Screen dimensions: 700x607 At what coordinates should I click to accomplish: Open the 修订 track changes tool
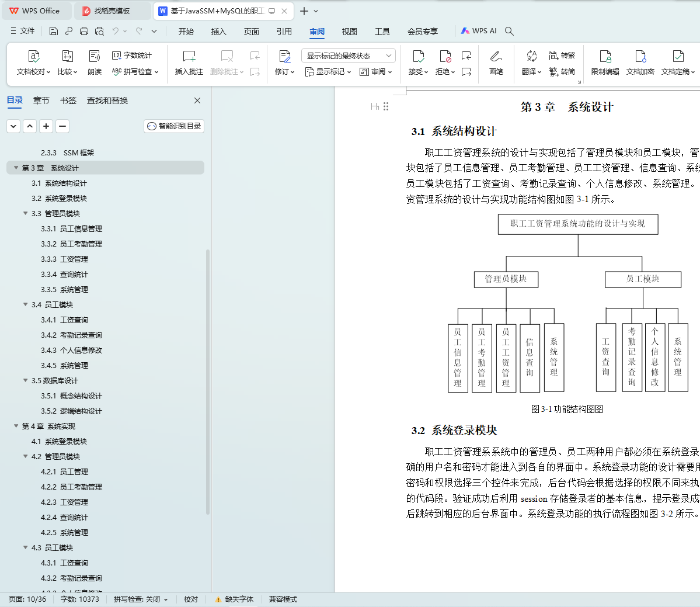tap(284, 63)
